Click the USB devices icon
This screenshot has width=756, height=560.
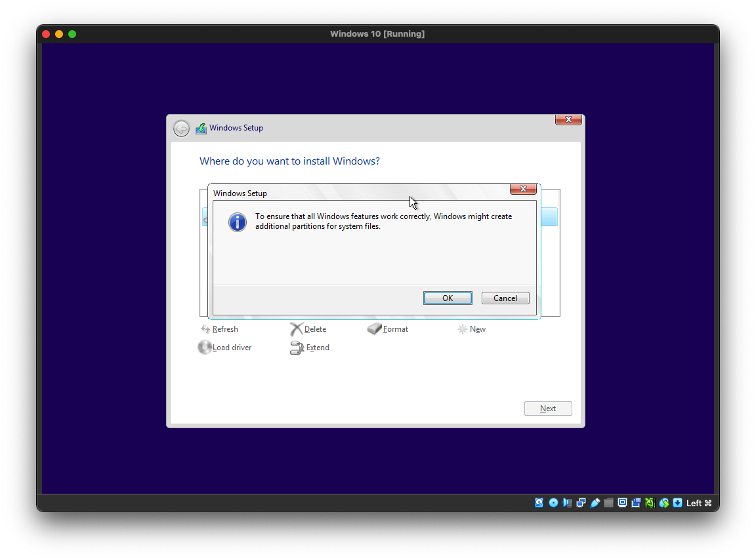tap(595, 503)
